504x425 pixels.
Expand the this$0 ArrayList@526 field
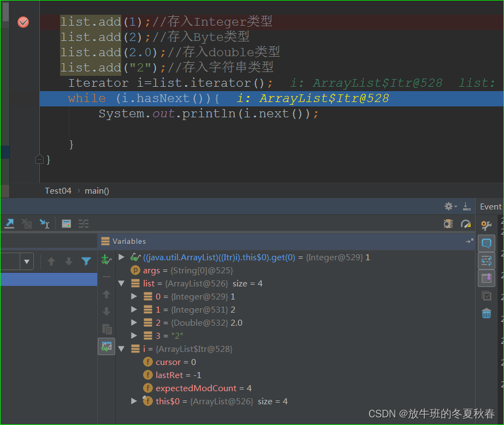coord(134,401)
